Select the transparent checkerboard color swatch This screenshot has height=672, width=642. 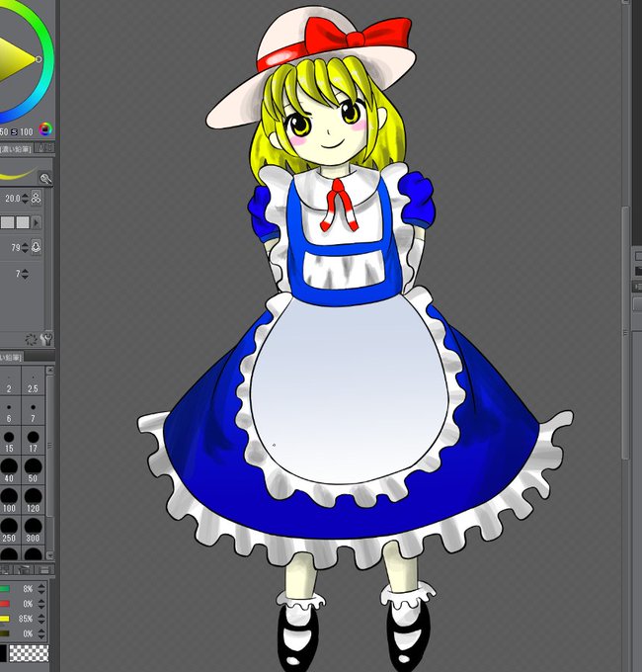29,653
